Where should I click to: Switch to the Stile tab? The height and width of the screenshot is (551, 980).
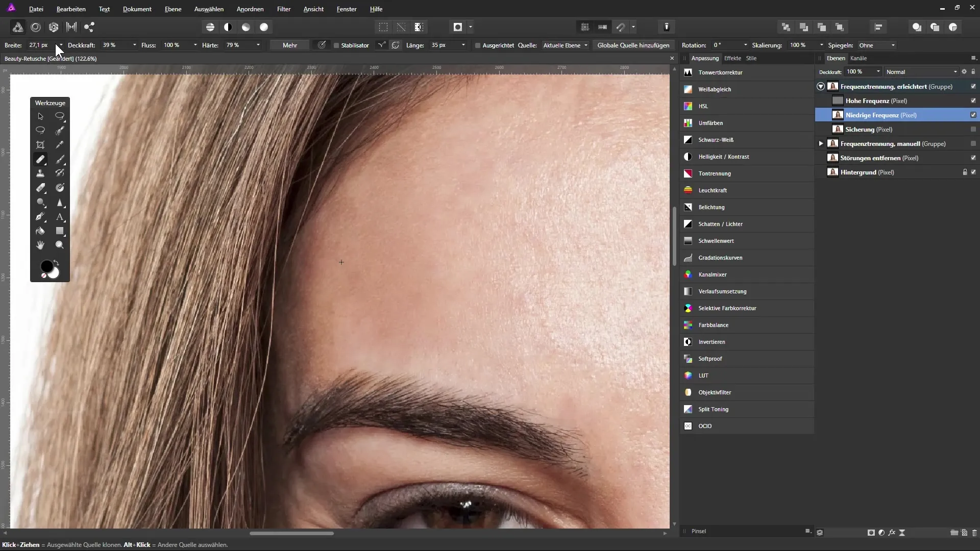751,58
